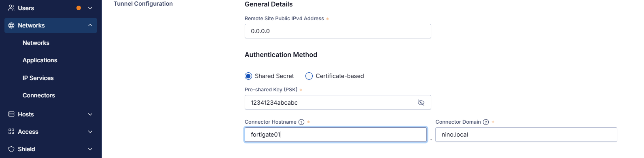The image size is (644, 158).
Task: Click the Access grid icon
Action: pyautogui.click(x=11, y=132)
